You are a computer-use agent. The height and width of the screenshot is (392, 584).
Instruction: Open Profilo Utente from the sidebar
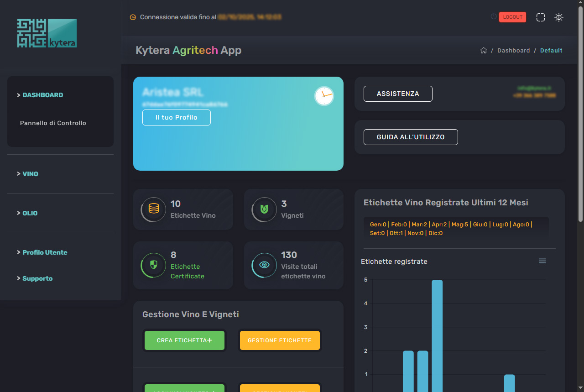click(x=45, y=252)
